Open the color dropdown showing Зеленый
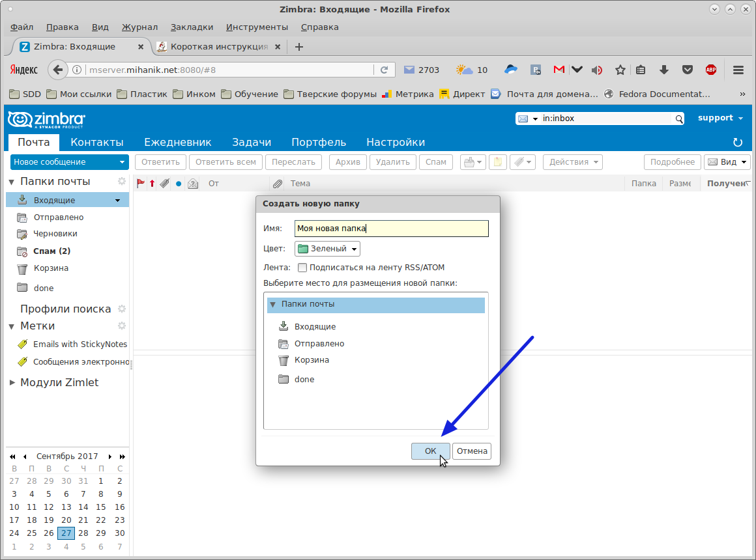 click(327, 249)
